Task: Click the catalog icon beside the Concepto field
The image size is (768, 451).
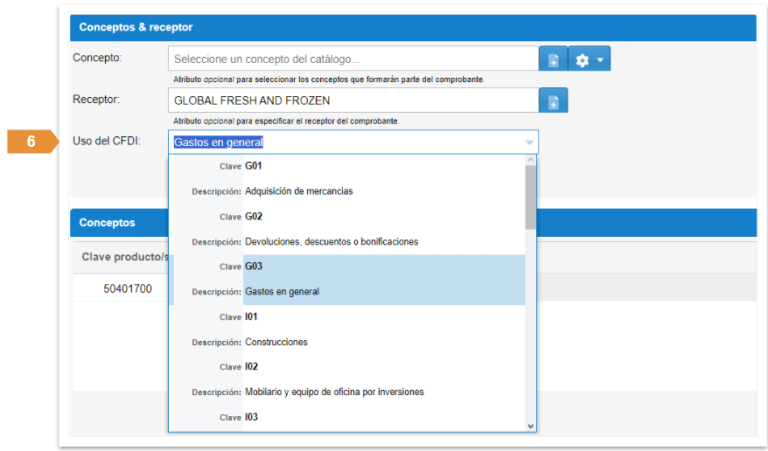Action: (553, 60)
